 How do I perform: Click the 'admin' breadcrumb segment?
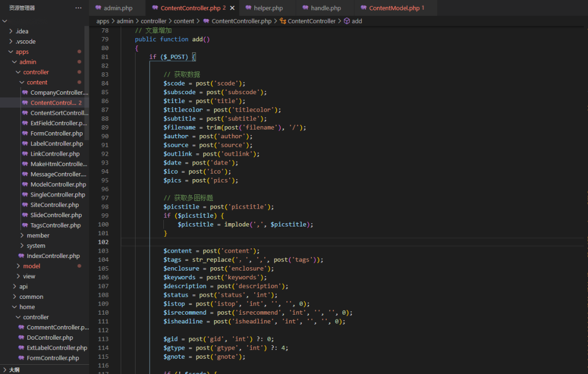pyautogui.click(x=125, y=21)
